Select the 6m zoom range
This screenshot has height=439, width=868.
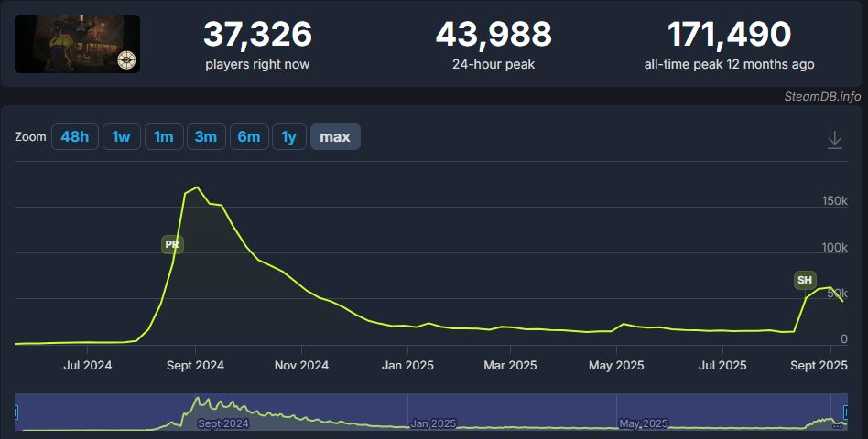(x=249, y=136)
